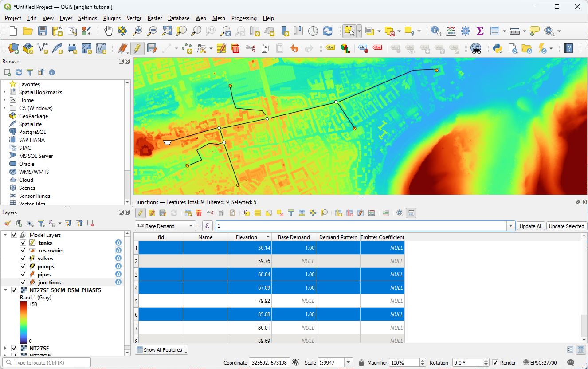This screenshot has width=588, height=369.
Task: Click the Identify Features tool
Action: tap(436, 31)
